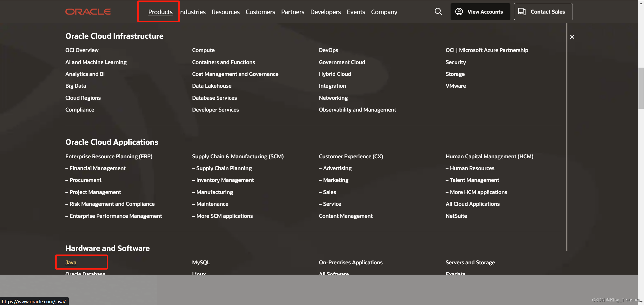The width and height of the screenshot is (644, 305).
Task: Open Inventory Management
Action: [x=223, y=180]
